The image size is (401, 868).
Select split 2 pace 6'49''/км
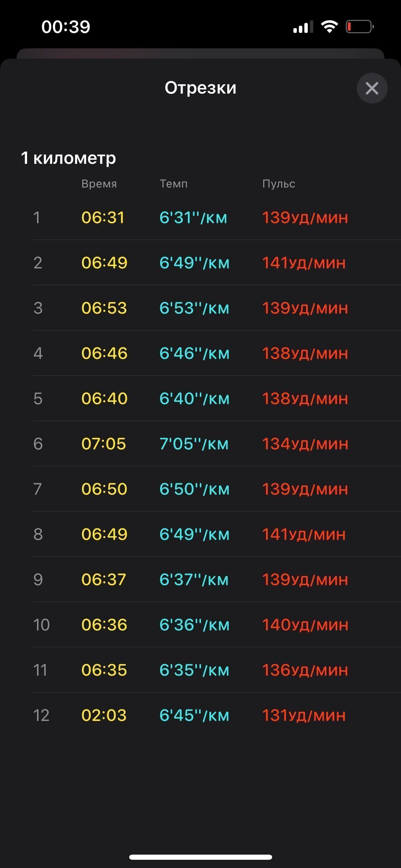click(194, 263)
